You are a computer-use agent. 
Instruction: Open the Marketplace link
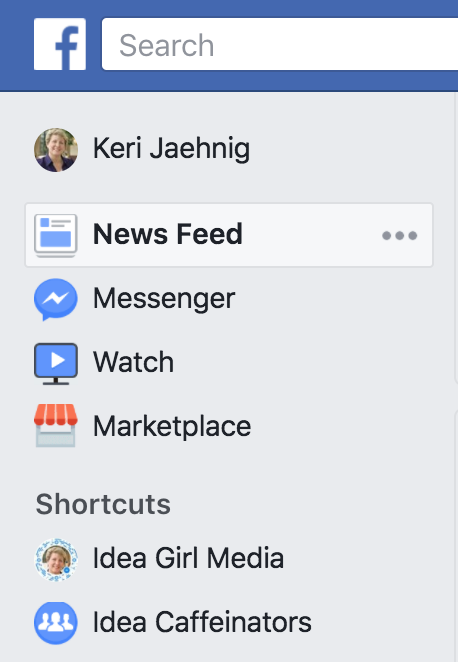[x=172, y=426]
